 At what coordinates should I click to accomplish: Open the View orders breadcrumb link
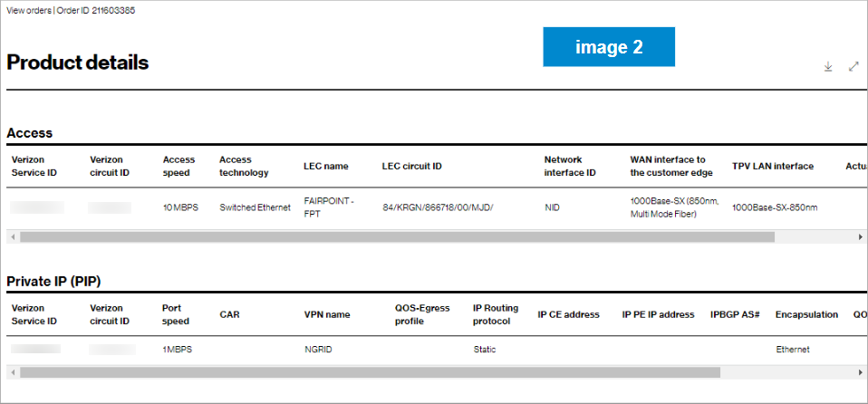coord(29,11)
